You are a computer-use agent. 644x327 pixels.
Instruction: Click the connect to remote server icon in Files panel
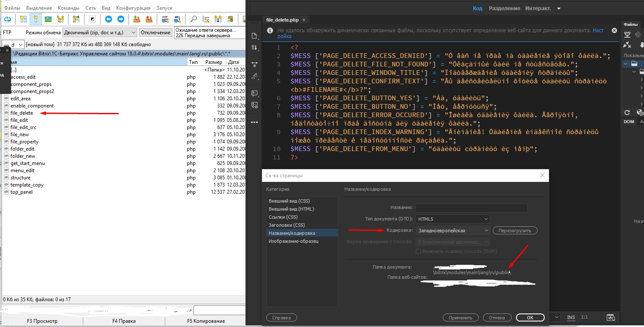(x=628, y=44)
